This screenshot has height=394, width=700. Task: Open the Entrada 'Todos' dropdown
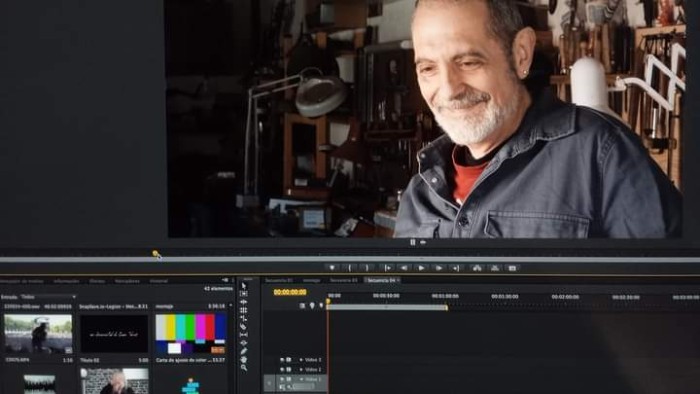[48, 297]
